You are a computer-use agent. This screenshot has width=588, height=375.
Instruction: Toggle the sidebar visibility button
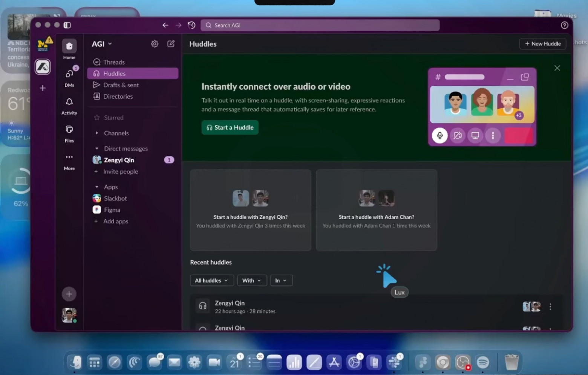(x=67, y=25)
